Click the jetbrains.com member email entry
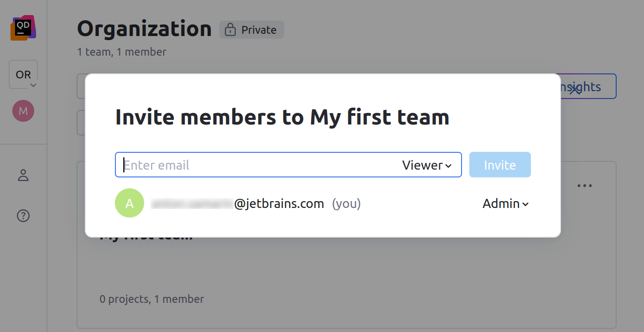Image resolution: width=644 pixels, height=332 pixels. (x=255, y=203)
